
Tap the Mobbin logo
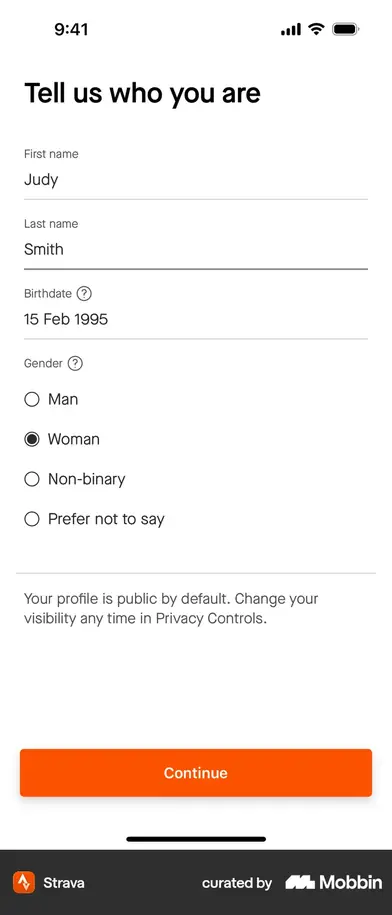click(334, 882)
